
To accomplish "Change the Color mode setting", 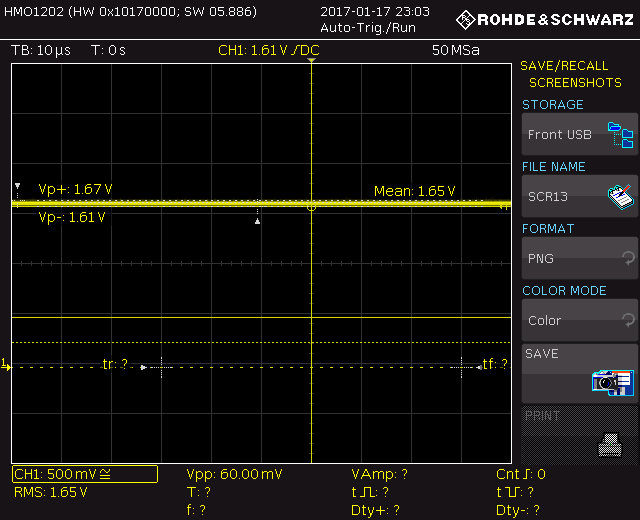I will point(580,320).
